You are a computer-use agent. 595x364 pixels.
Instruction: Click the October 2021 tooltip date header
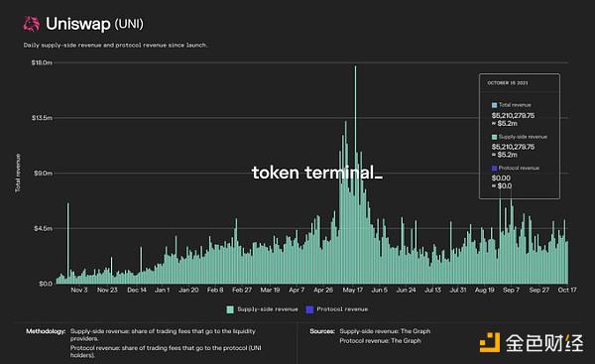(x=508, y=82)
